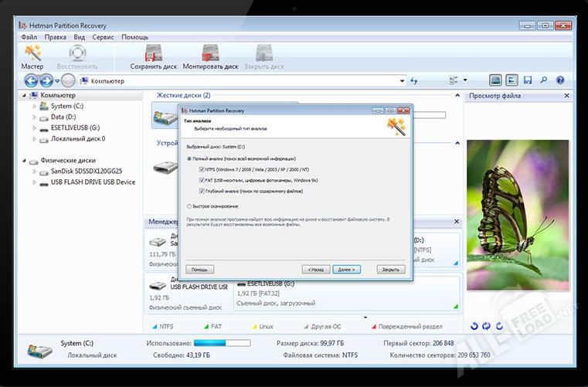Click the floppy disk save icon near search

[528, 80]
